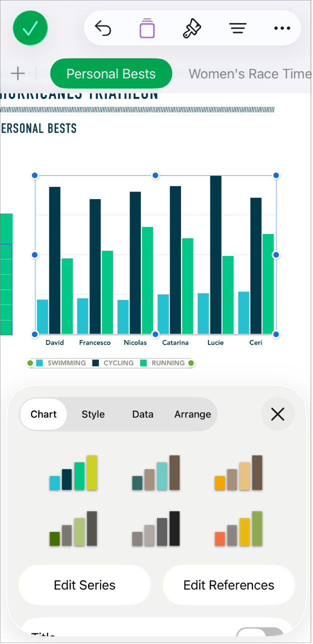Tap the green dot left of the Swimming legend
Image resolution: width=313 pixels, height=644 pixels.
coord(31,363)
